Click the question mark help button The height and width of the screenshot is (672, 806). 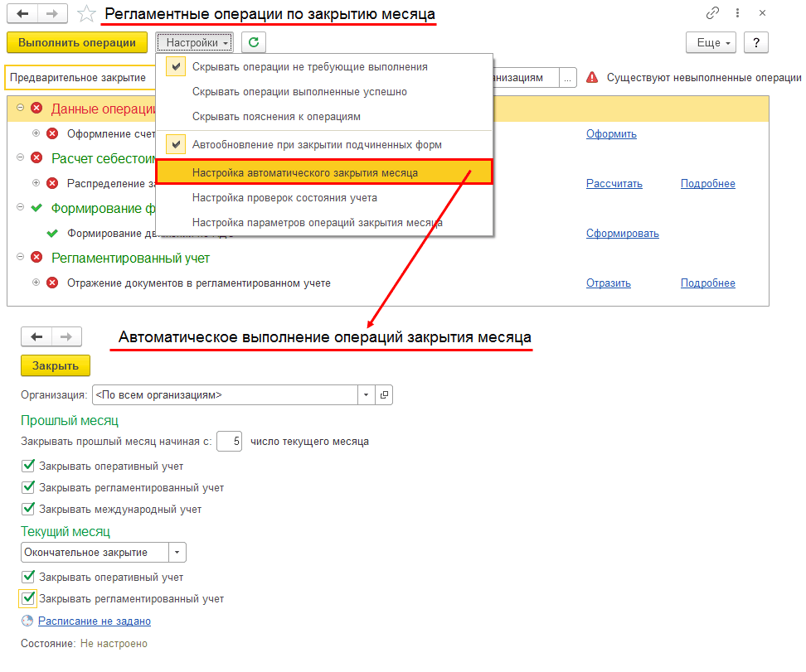coord(755,42)
